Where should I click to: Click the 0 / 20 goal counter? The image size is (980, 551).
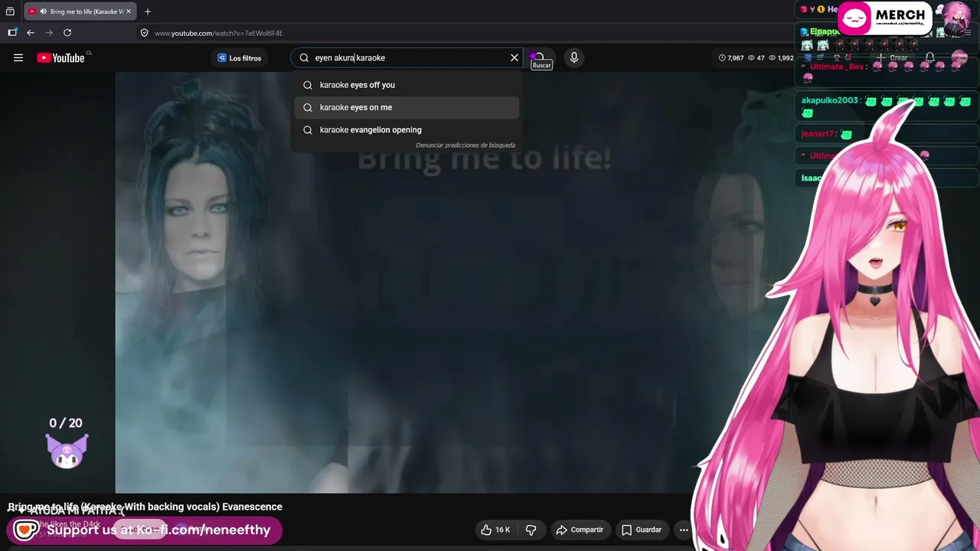click(66, 423)
